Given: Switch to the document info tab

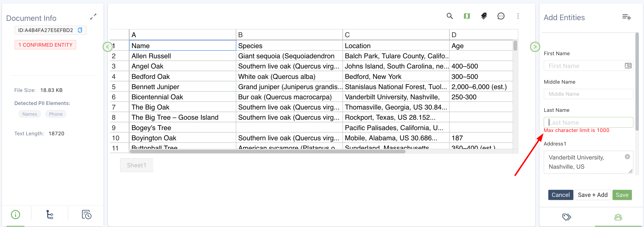Looking at the screenshot, I should point(15,214).
